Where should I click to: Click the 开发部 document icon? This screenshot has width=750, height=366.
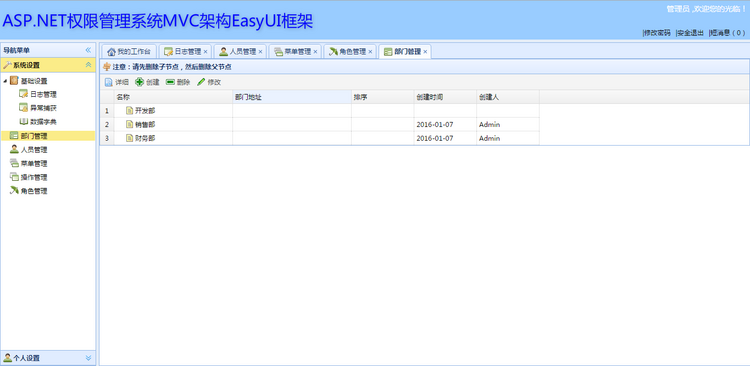click(x=130, y=111)
